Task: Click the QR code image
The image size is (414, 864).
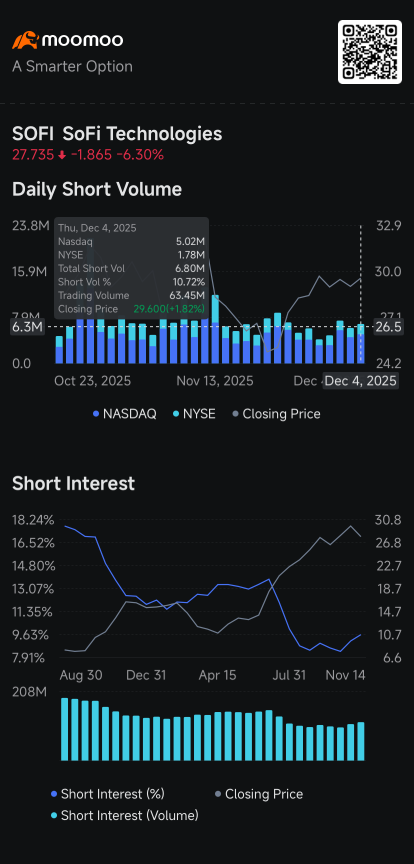Action: 369,52
